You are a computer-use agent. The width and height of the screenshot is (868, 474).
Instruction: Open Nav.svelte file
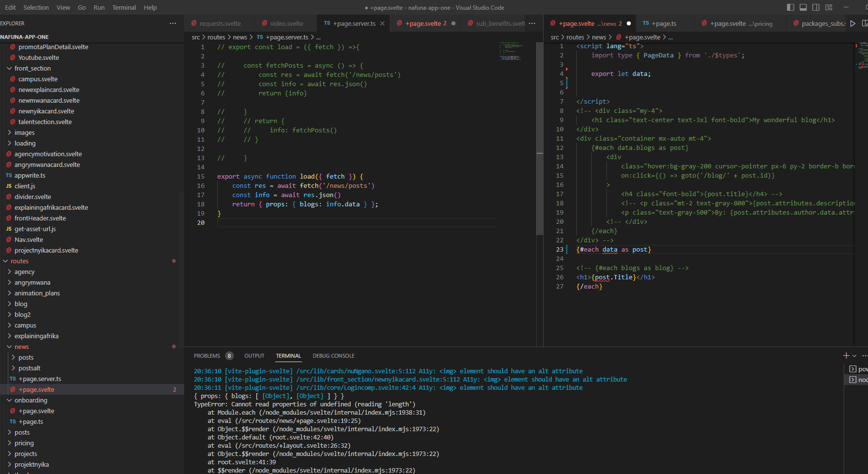(29, 239)
